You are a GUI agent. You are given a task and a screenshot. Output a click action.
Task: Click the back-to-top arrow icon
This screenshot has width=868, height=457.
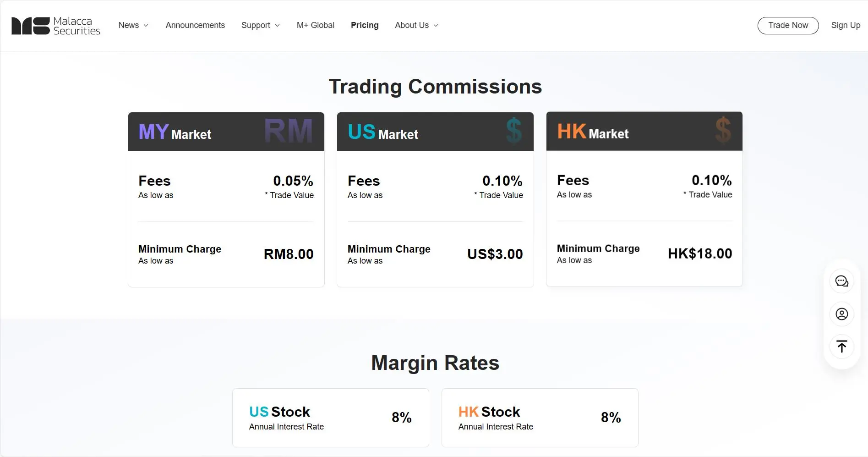[x=842, y=347]
